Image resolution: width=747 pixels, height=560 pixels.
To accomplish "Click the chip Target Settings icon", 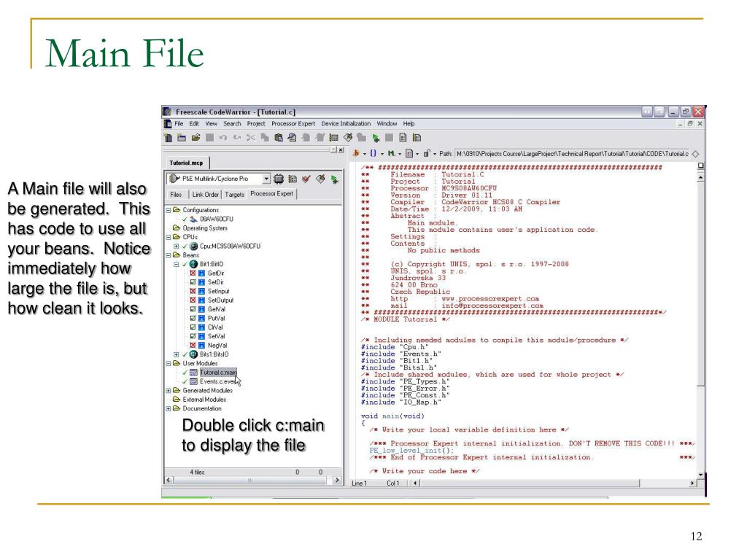I will pos(279,179).
